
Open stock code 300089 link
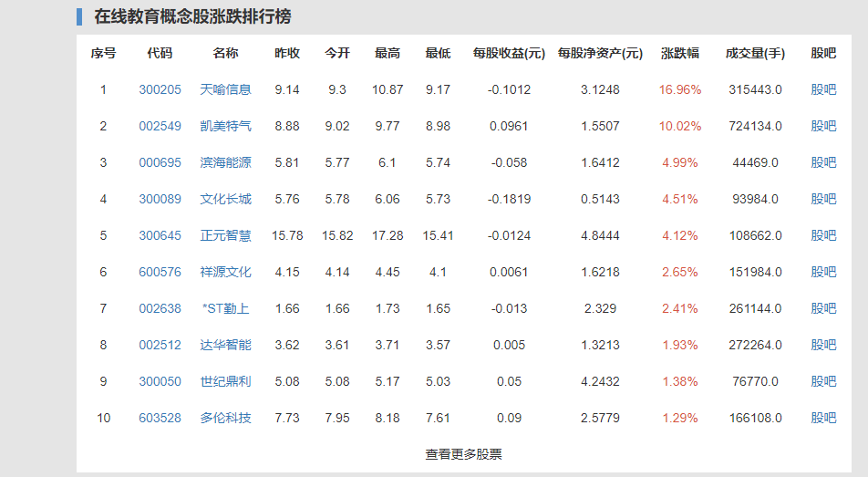pos(160,200)
